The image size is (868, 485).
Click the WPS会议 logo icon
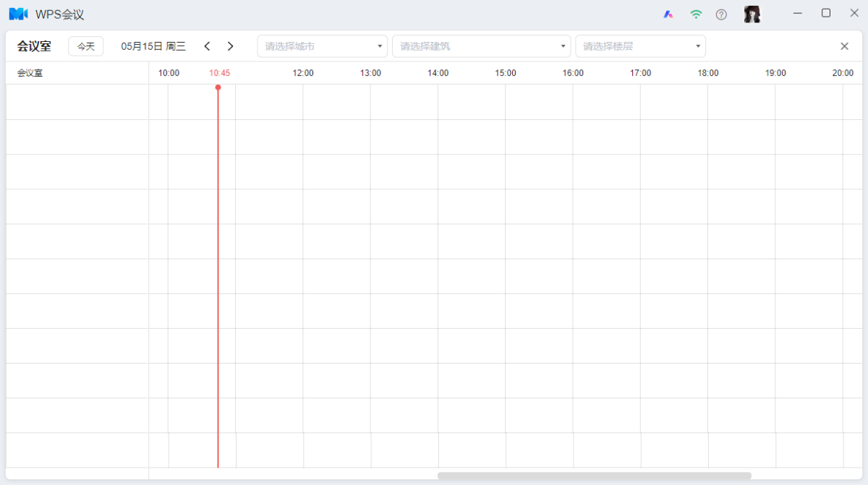tap(18, 14)
